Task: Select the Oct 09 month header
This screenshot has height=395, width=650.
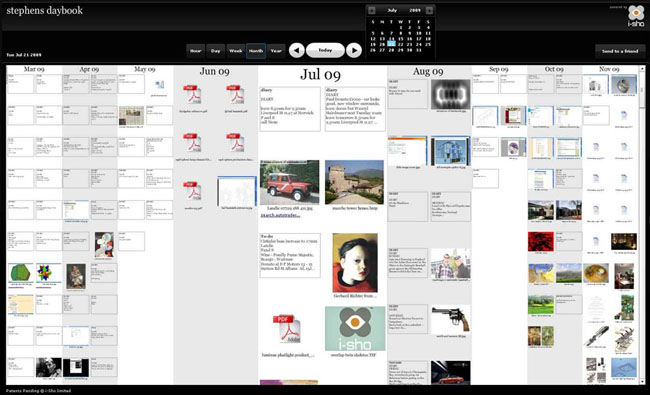Action: (554, 69)
